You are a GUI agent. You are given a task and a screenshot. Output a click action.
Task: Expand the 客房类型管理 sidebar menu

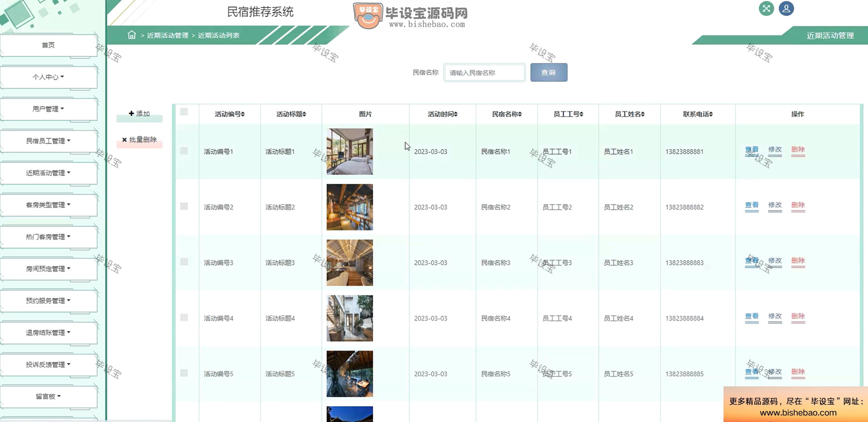click(x=48, y=205)
